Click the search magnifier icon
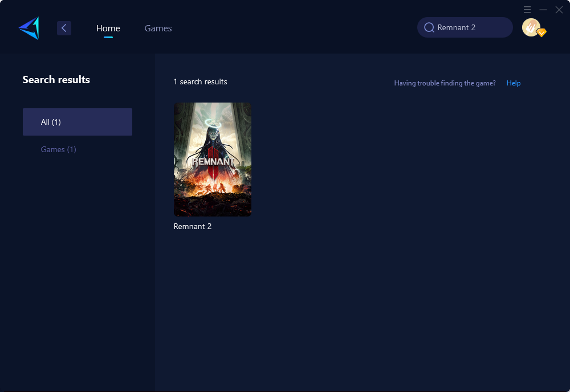 (x=429, y=27)
